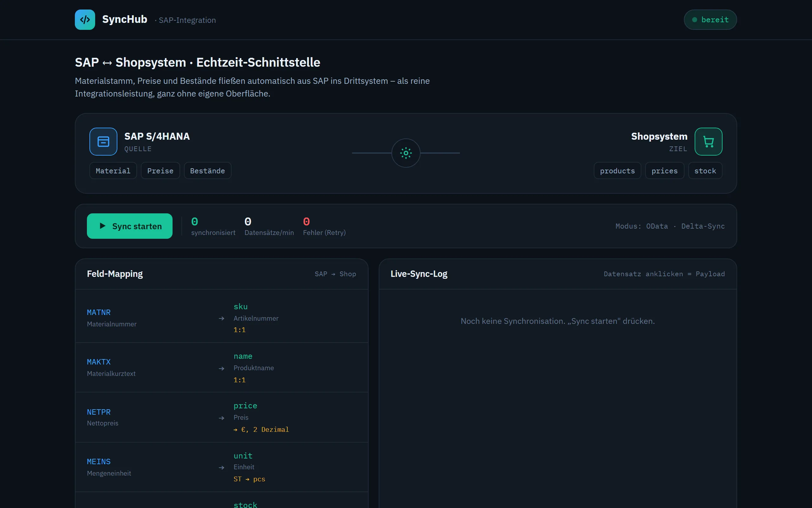Click the Datensätze/min label

(269, 232)
